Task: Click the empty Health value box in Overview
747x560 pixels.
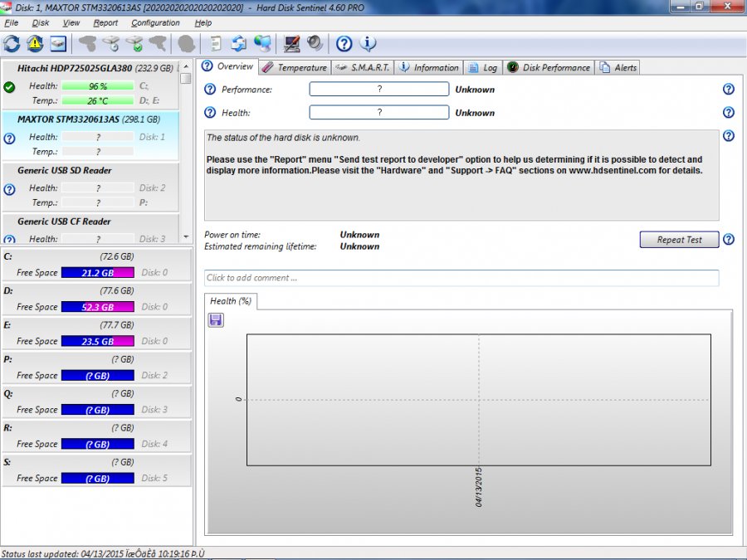Action: click(379, 112)
